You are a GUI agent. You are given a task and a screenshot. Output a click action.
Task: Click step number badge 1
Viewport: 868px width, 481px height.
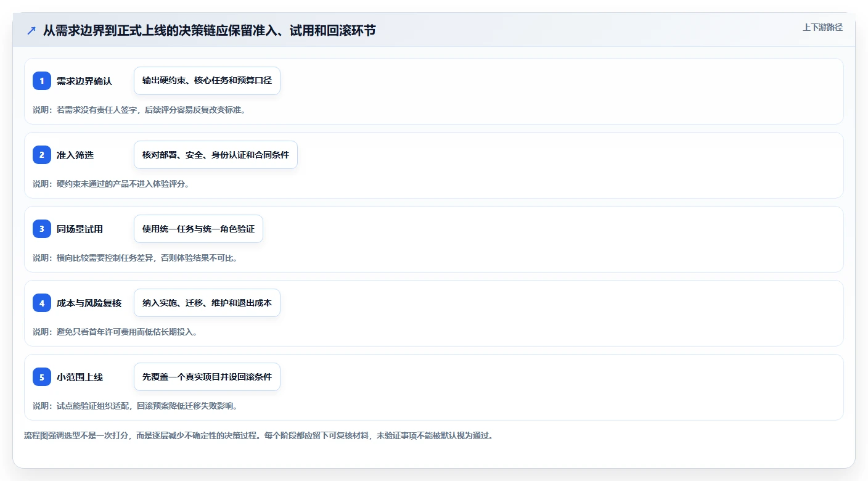click(42, 81)
